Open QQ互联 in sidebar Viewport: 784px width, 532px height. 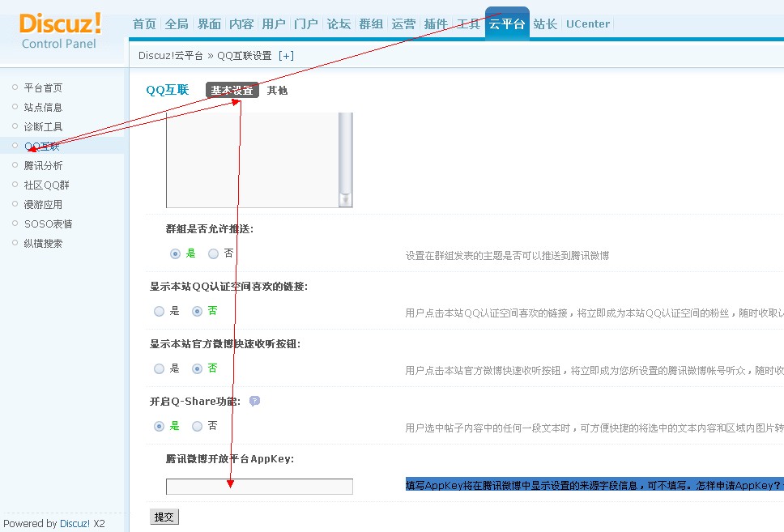(x=42, y=146)
